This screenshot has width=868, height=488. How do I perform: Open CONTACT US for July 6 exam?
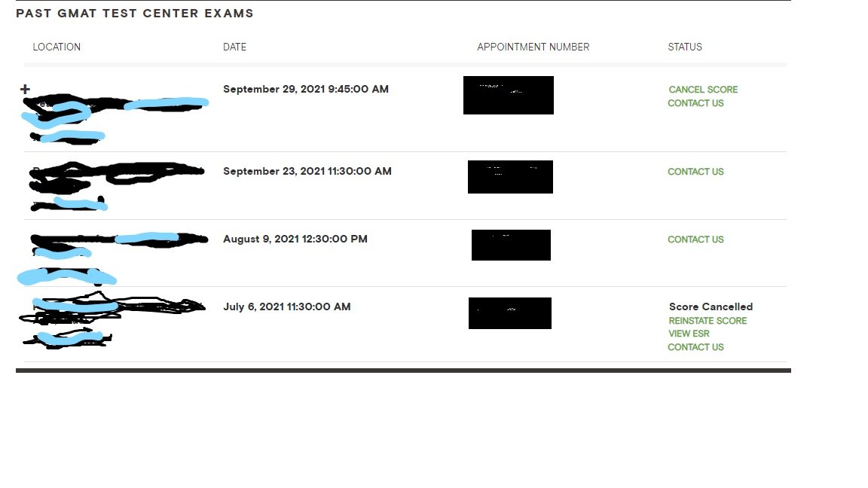(695, 347)
